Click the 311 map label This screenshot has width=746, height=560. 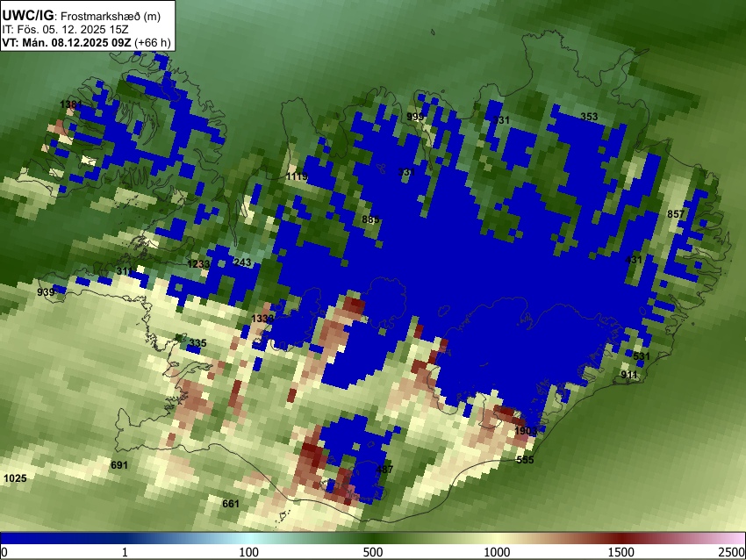[125, 270]
